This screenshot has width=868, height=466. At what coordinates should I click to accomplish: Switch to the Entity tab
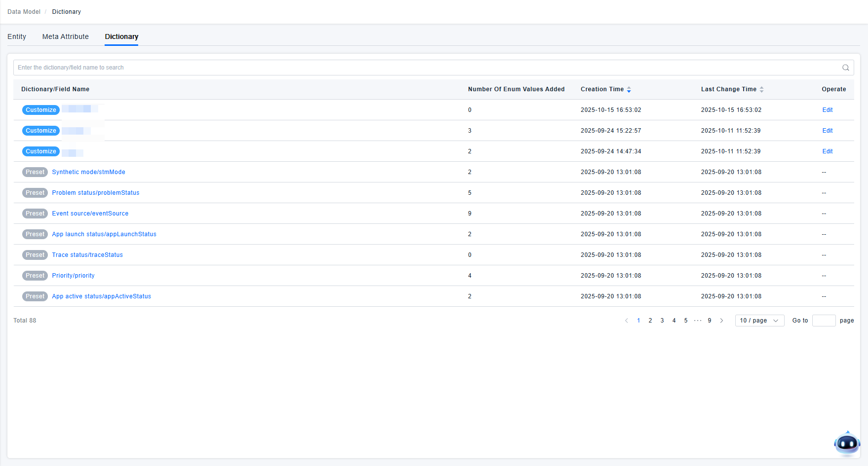[17, 36]
